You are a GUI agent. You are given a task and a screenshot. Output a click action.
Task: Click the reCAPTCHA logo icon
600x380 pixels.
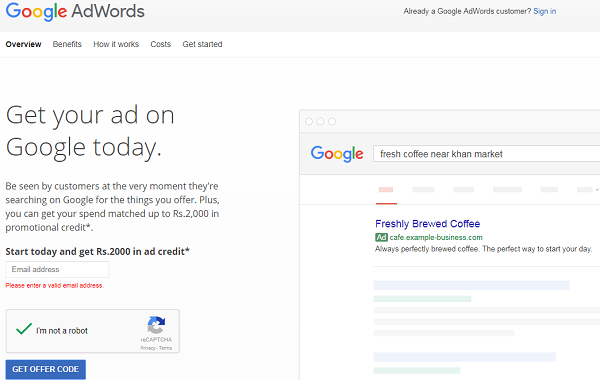156,325
